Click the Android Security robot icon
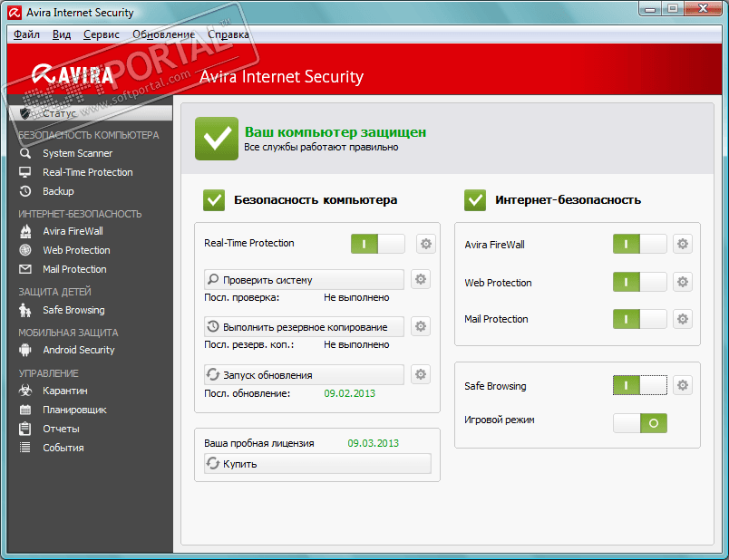The height and width of the screenshot is (560, 729). pyautogui.click(x=25, y=350)
